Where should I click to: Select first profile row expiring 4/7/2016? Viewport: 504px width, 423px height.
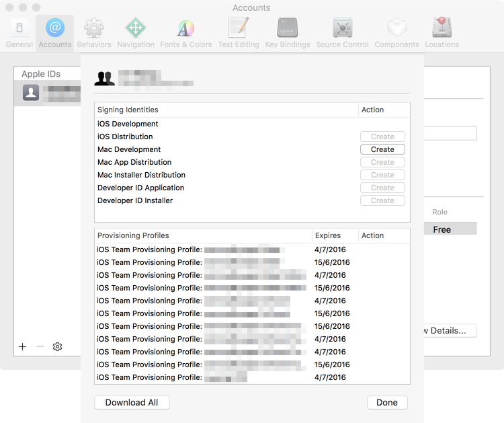point(252,249)
